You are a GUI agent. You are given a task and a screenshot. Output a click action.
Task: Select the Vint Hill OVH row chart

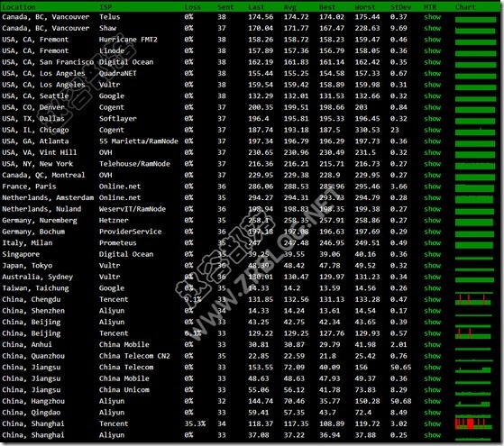tap(475, 152)
